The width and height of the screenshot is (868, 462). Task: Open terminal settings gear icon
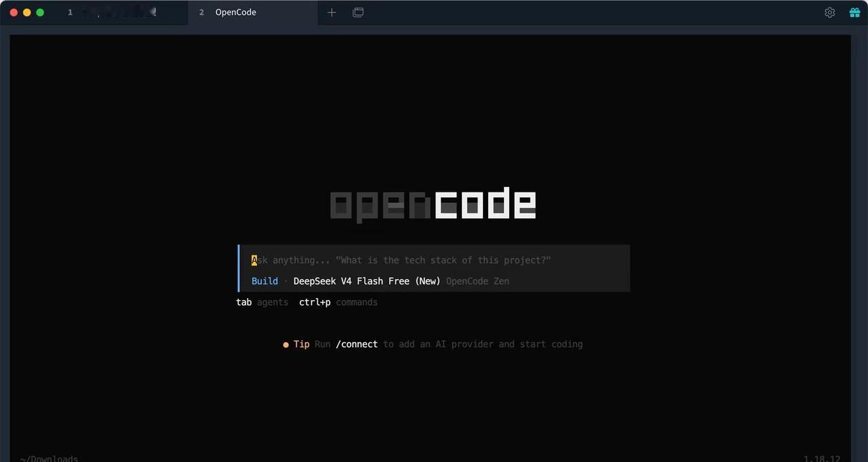829,12
